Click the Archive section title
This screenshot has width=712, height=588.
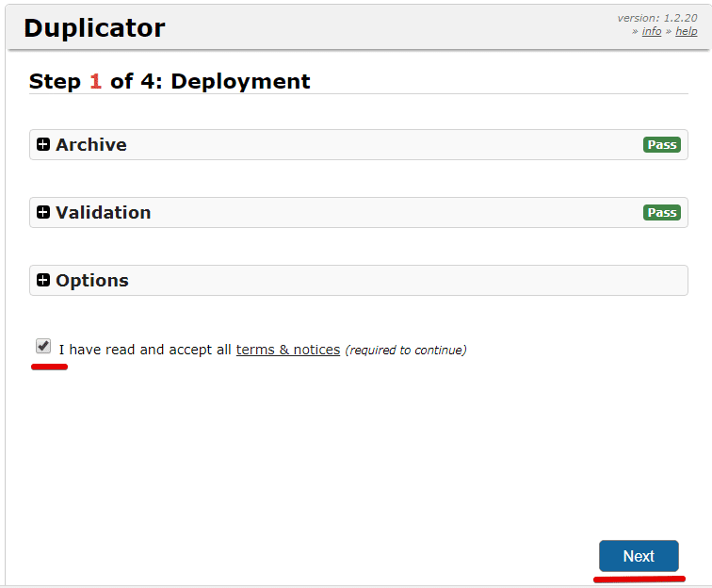91,144
